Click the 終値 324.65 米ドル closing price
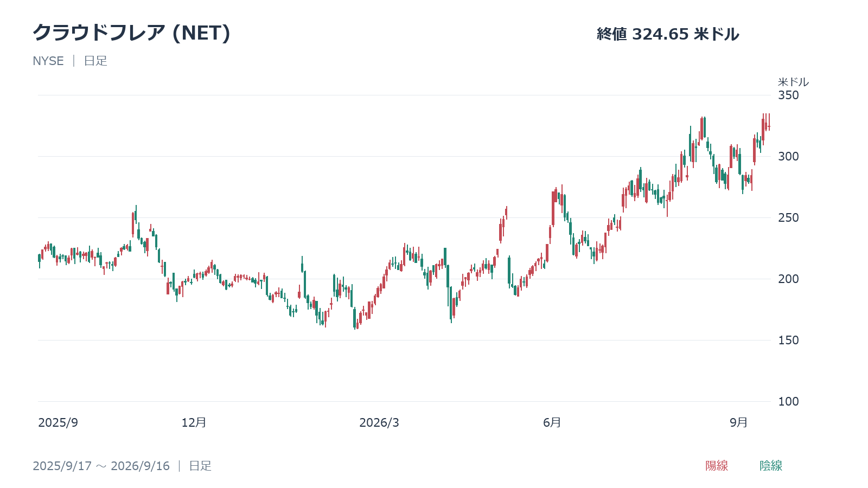The image size is (868, 488). [x=668, y=34]
